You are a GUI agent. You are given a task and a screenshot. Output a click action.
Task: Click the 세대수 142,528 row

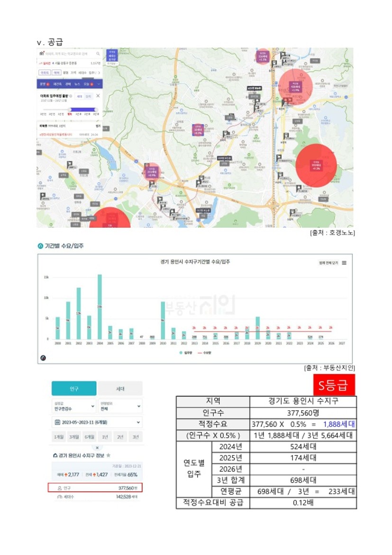97,497
